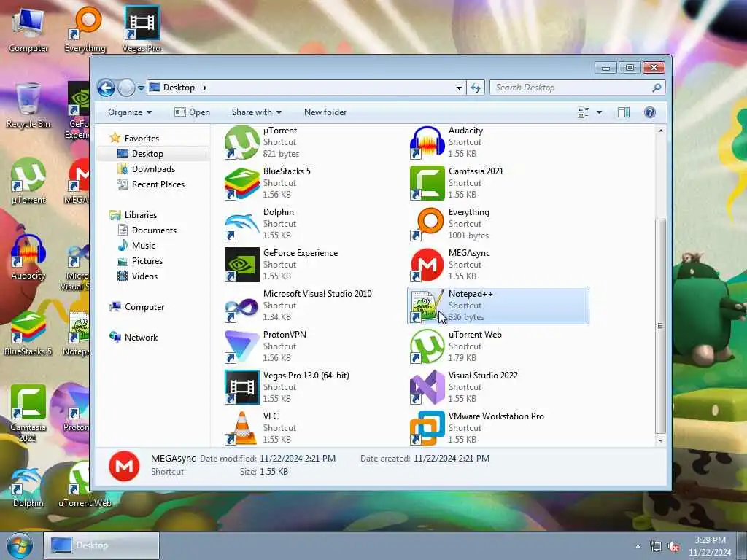Click the file list scrollbar down arrow
This screenshot has height=560, width=747.
click(660, 440)
